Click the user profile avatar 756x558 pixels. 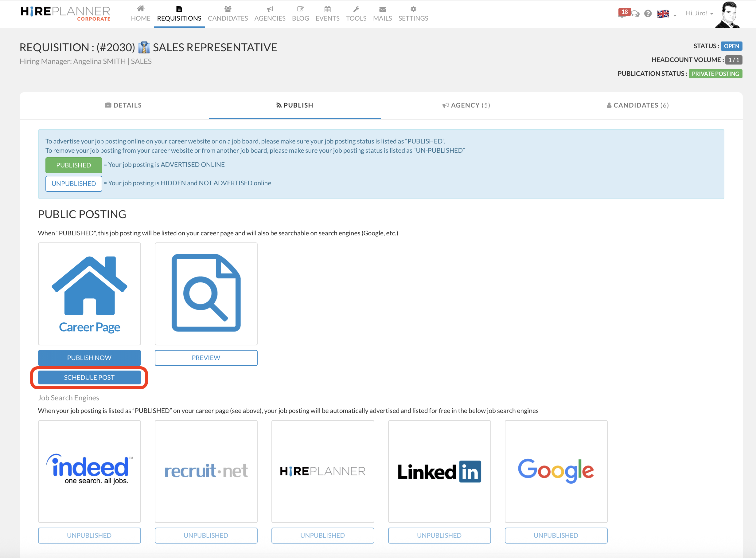[x=728, y=14]
